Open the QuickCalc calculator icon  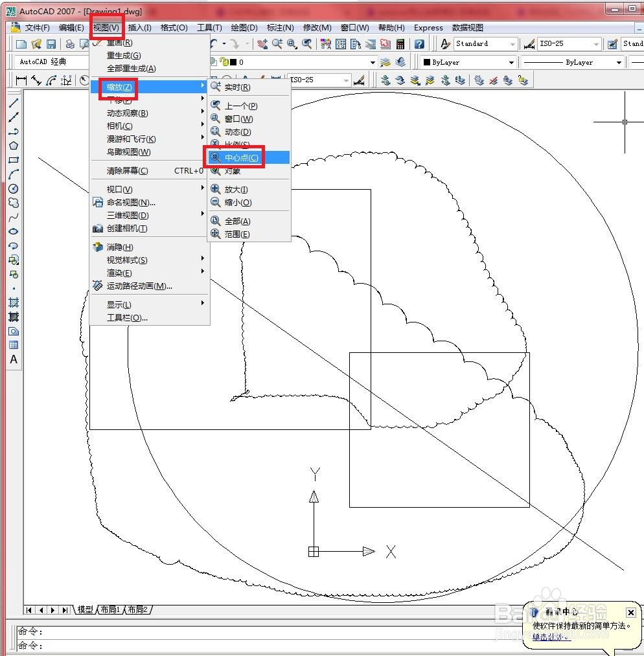[400, 44]
